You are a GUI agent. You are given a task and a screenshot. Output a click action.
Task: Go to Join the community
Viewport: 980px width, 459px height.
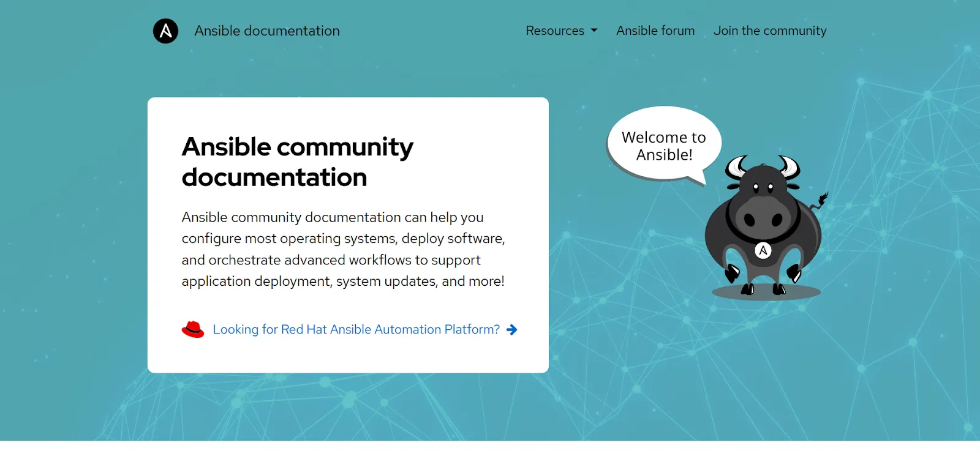click(770, 31)
